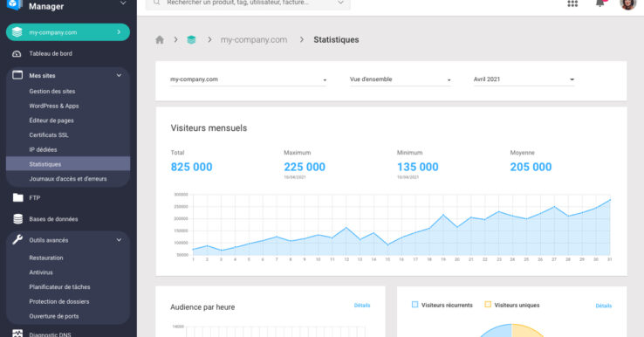The image size is (644, 337).
Task: Open Restauration
Action: pyautogui.click(x=46, y=258)
